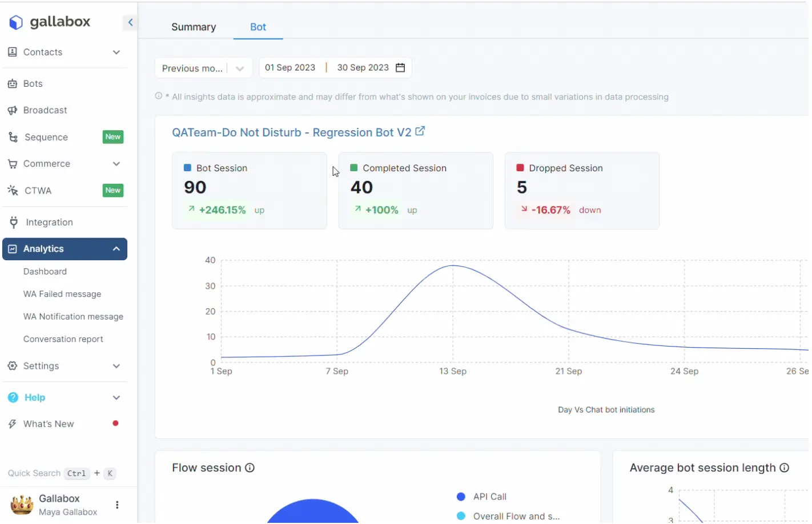The image size is (812, 524).
Task: Click the New badge beside Sequence
Action: (113, 137)
